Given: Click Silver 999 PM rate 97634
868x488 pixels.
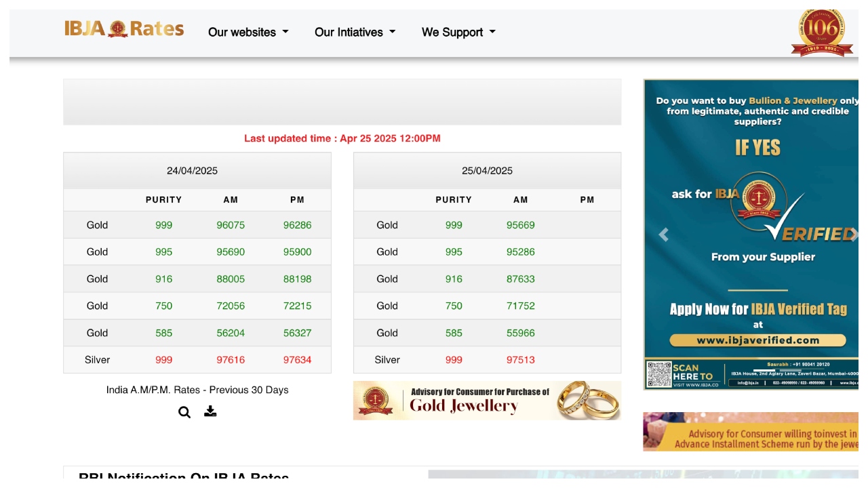Looking at the screenshot, I should 297,360.
